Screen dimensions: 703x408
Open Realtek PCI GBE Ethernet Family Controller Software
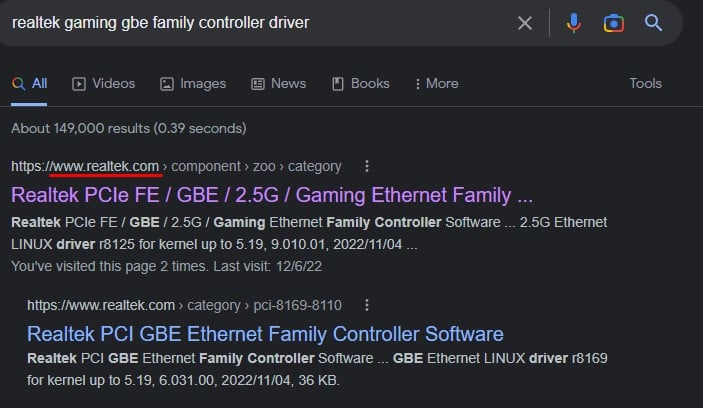pyautogui.click(x=265, y=333)
